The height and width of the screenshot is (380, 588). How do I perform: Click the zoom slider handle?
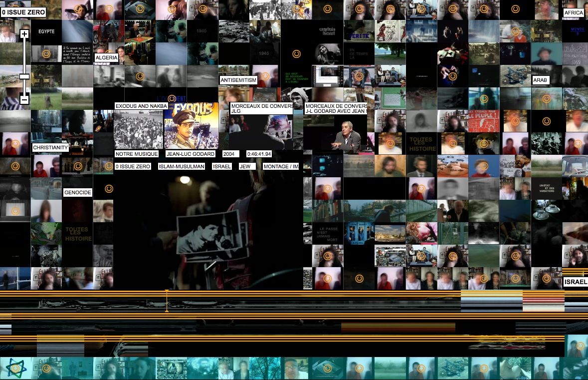pos(24,76)
